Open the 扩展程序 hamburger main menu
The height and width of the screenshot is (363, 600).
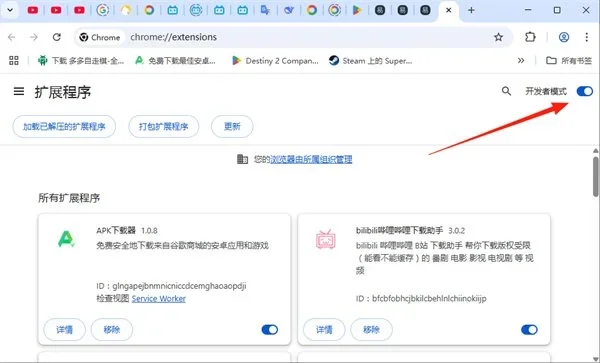tap(19, 91)
